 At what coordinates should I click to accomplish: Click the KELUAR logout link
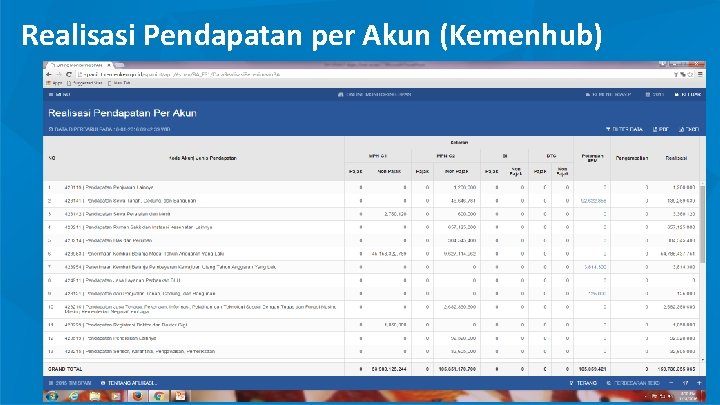687,95
